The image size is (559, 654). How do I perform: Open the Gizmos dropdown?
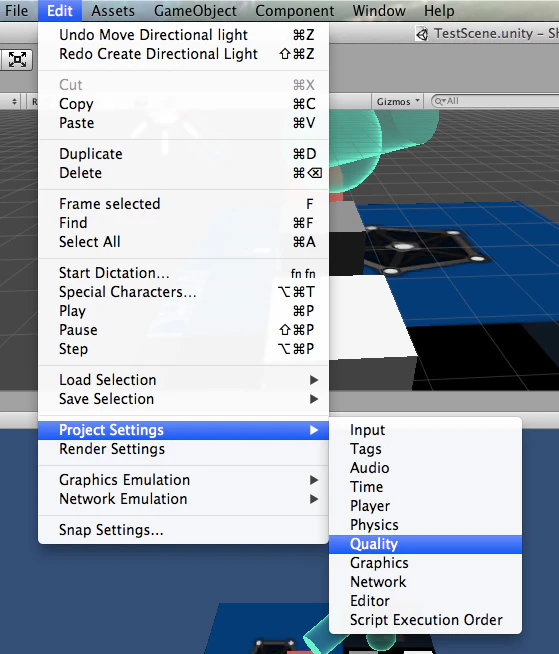(x=397, y=101)
